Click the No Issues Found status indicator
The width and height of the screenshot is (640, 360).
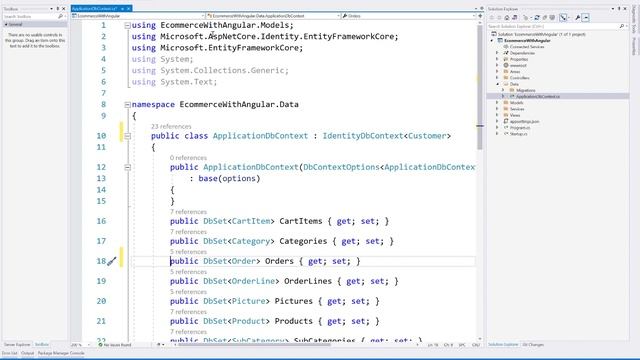coord(115,345)
